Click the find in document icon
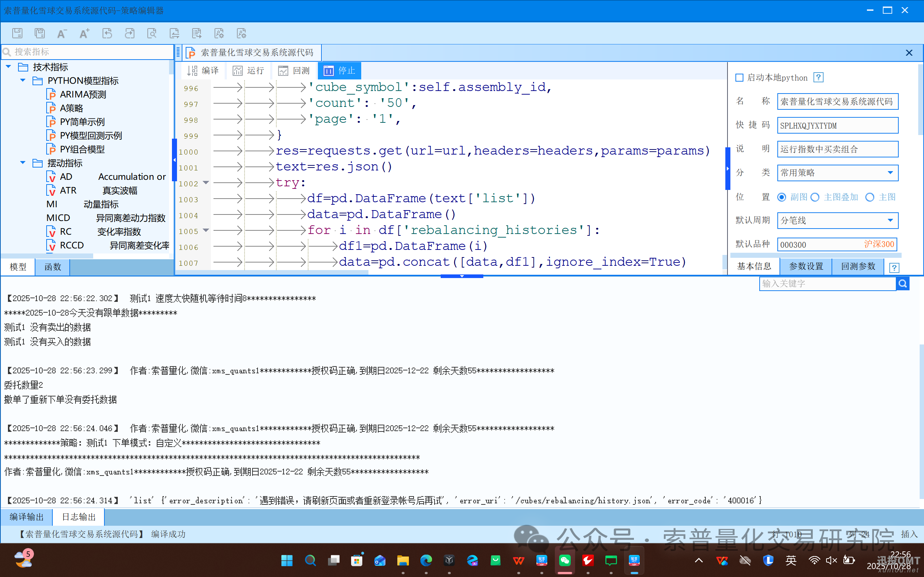Image resolution: width=924 pixels, height=577 pixels. [152, 33]
